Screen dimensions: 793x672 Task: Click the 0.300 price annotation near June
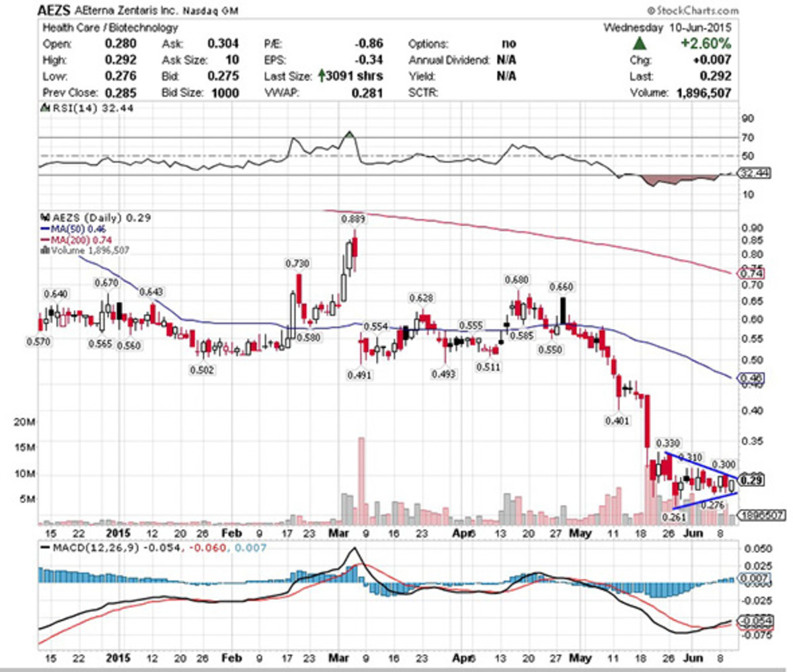(724, 465)
